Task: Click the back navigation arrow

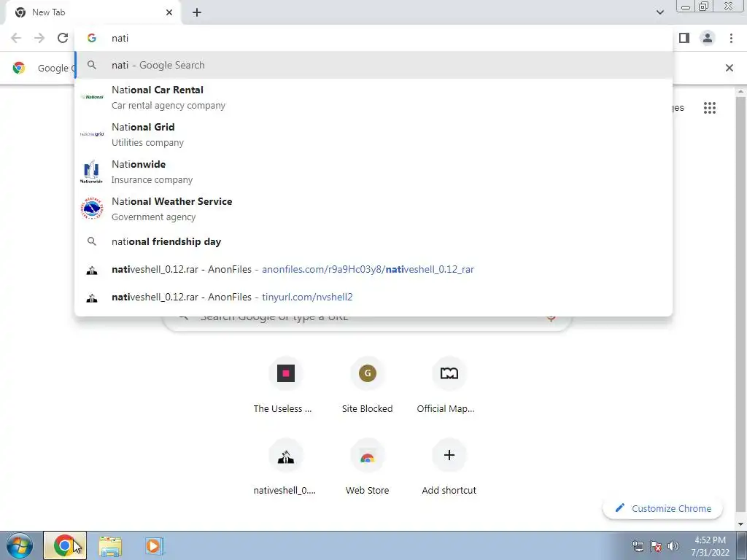Action: click(x=16, y=38)
